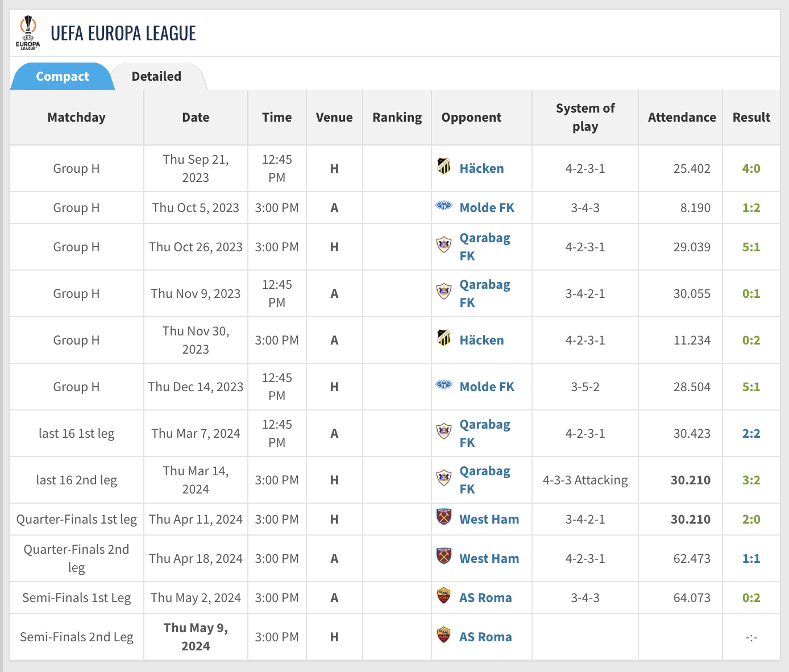This screenshot has width=789, height=672.
Task: Click AS Roma crest in May 9 row
Action: [x=444, y=634]
